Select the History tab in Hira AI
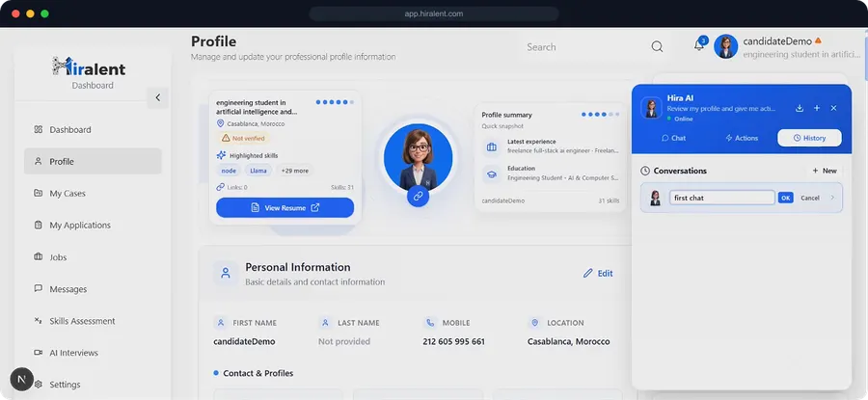Image resolution: width=868 pixels, height=400 pixels. tap(809, 138)
